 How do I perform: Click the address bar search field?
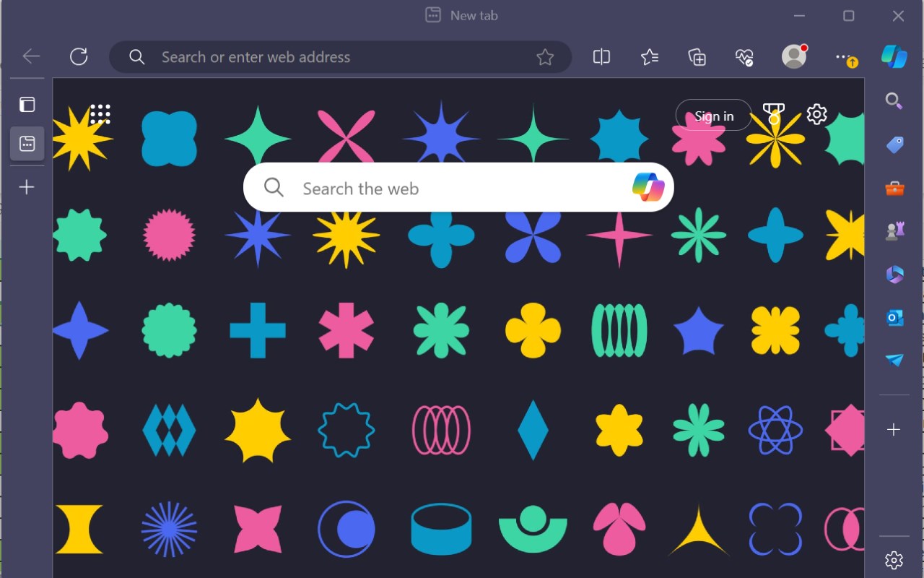340,57
